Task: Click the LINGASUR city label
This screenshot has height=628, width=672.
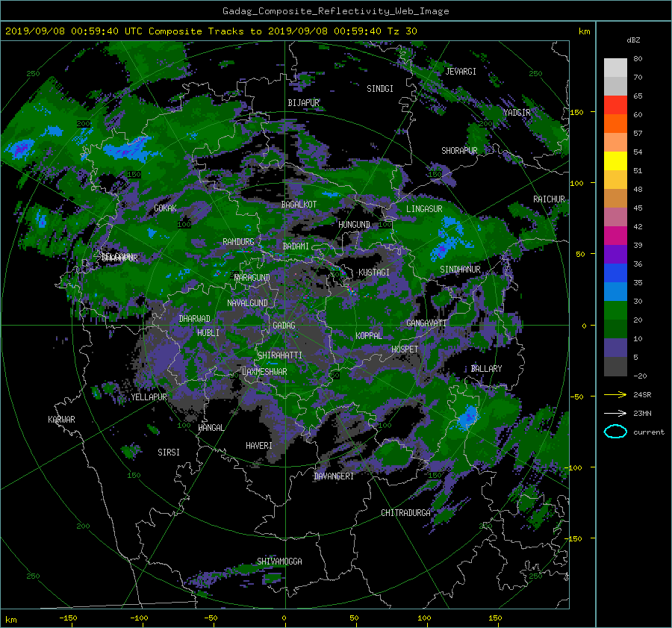Action: (424, 209)
